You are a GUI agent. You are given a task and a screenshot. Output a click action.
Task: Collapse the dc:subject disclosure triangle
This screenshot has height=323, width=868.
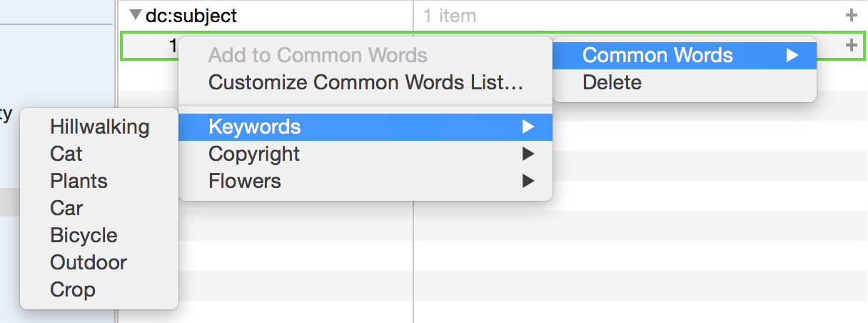pyautogui.click(x=136, y=15)
